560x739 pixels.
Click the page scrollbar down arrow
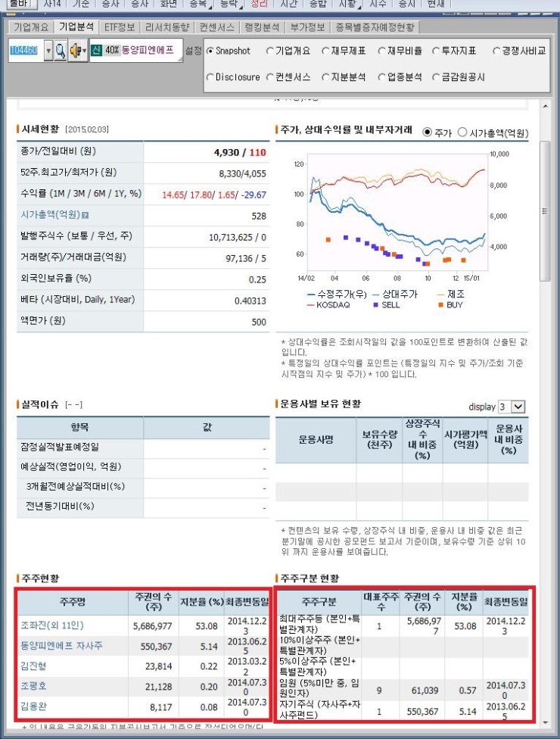pos(545,722)
